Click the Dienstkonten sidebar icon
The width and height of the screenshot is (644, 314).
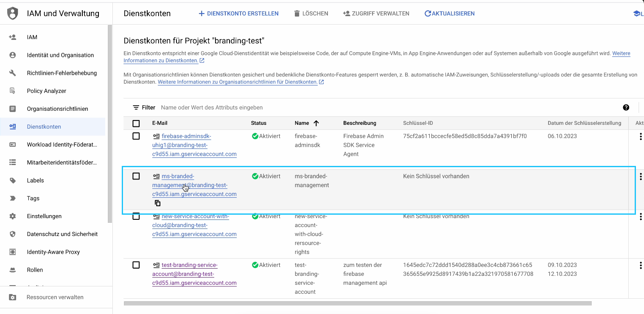[x=13, y=126]
